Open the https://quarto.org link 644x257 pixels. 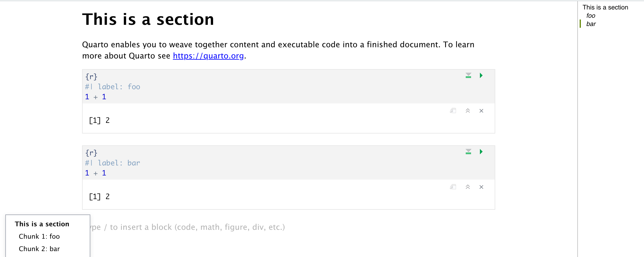pyautogui.click(x=208, y=56)
